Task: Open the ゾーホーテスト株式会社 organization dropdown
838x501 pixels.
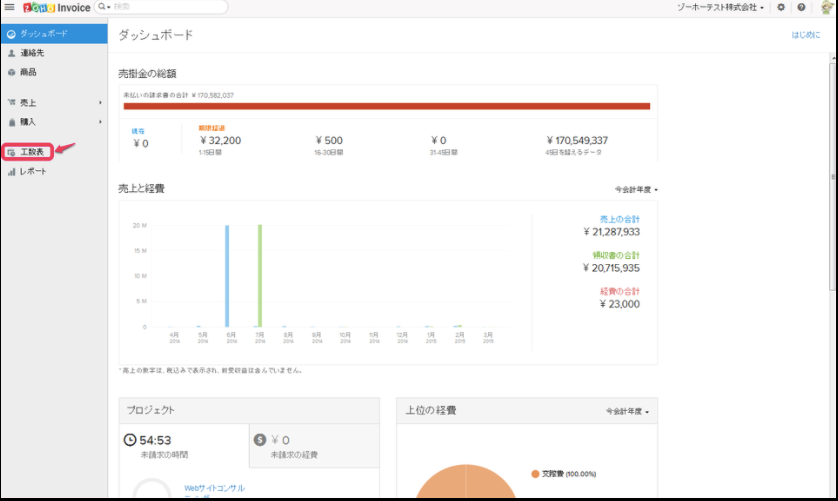Action: pyautogui.click(x=720, y=7)
